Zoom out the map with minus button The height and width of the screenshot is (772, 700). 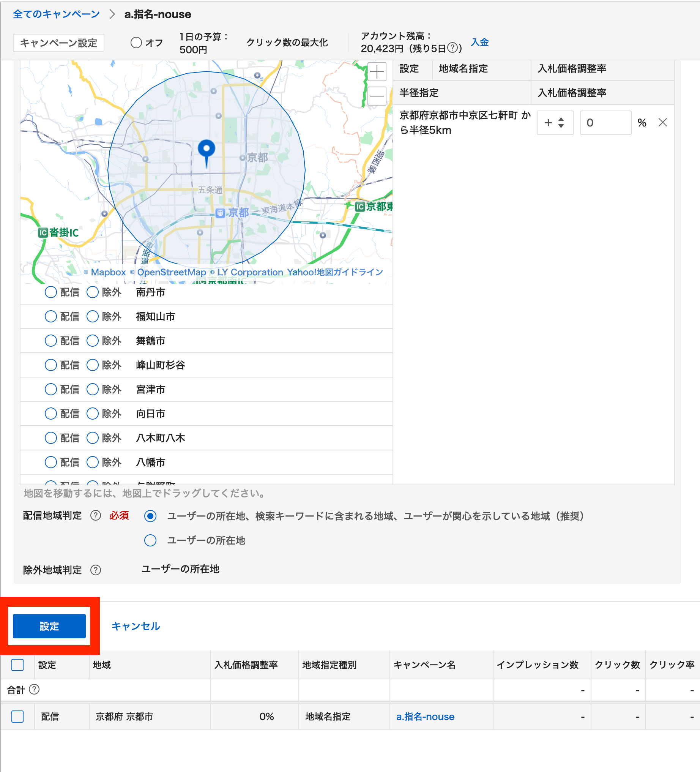[377, 96]
